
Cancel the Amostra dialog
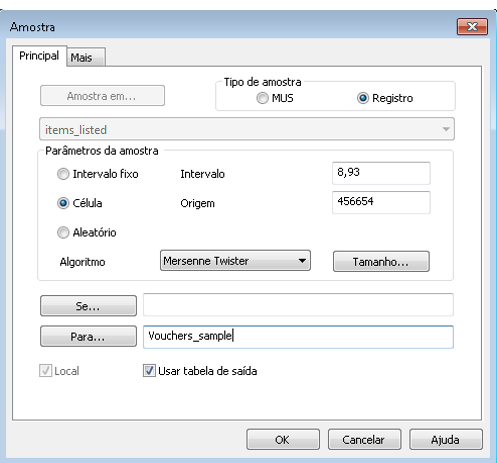click(364, 440)
